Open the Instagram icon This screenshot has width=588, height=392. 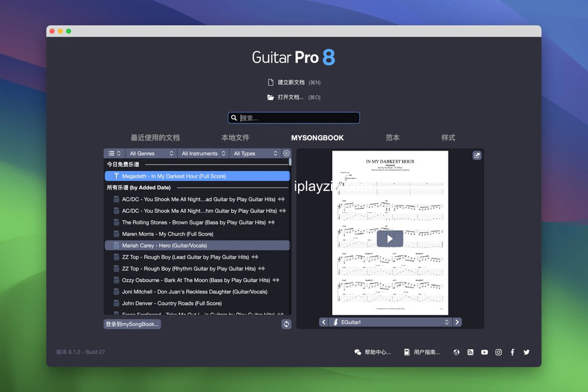pos(499,352)
